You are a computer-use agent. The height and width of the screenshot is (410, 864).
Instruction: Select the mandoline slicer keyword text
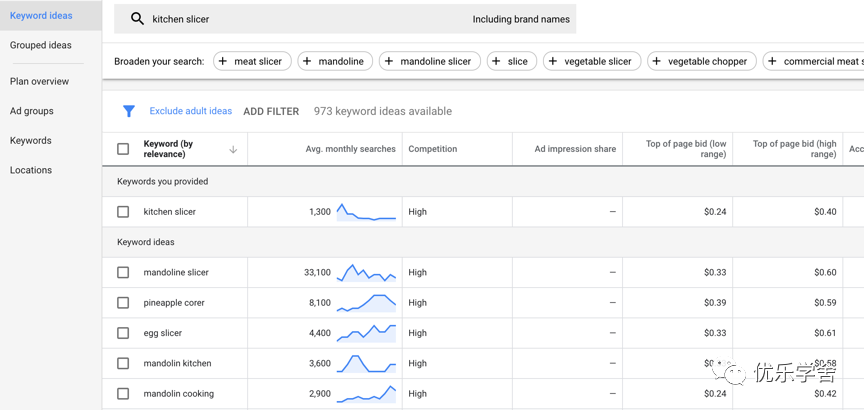[176, 272]
